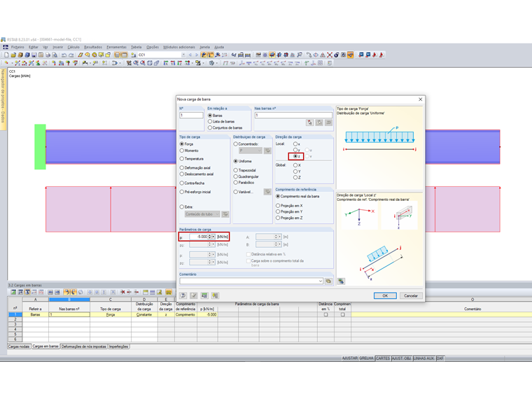Image resolution: width=532 pixels, height=399 pixels.
Task: Go to next load case arrow
Action: tap(197, 55)
